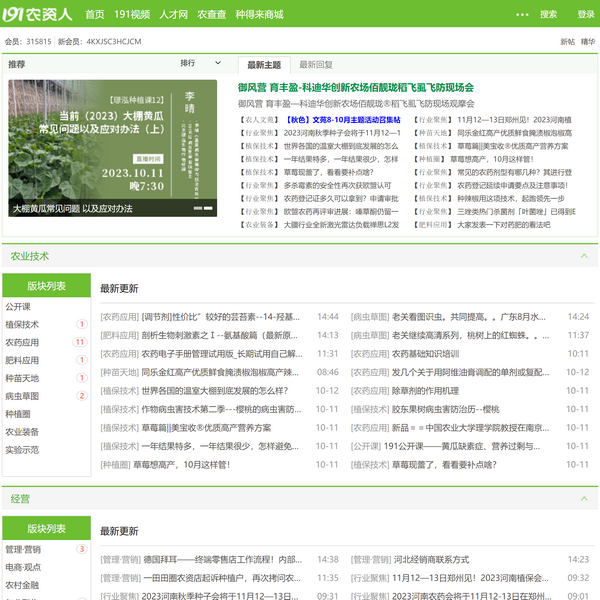Select the 最新主题 tab
This screenshot has height=600, width=600.
coord(264,64)
